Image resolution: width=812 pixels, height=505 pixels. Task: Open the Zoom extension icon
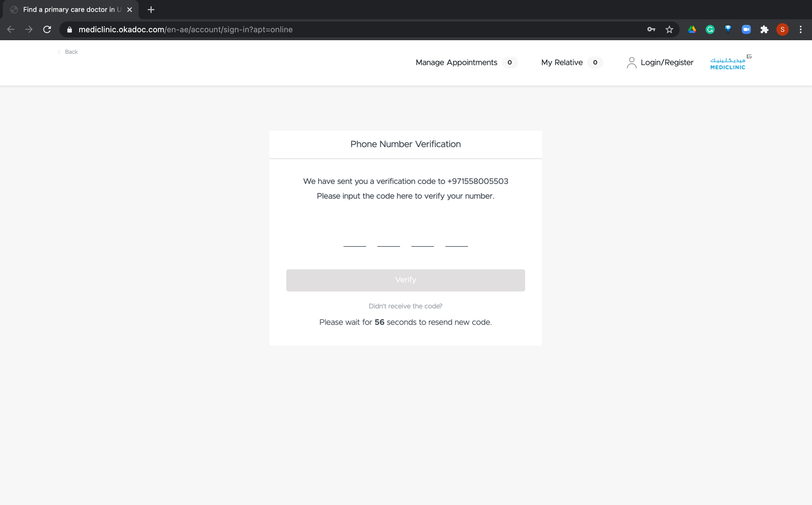click(x=746, y=30)
